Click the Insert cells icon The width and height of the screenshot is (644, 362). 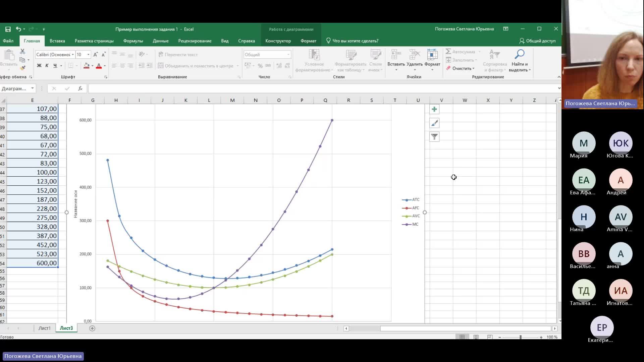coord(396,54)
